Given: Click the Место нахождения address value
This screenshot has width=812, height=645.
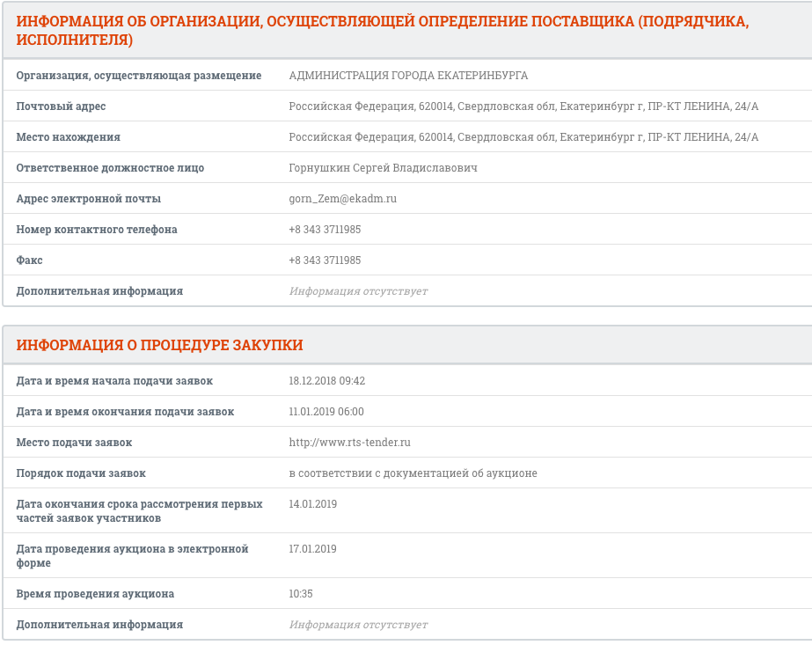Looking at the screenshot, I should tap(523, 137).
